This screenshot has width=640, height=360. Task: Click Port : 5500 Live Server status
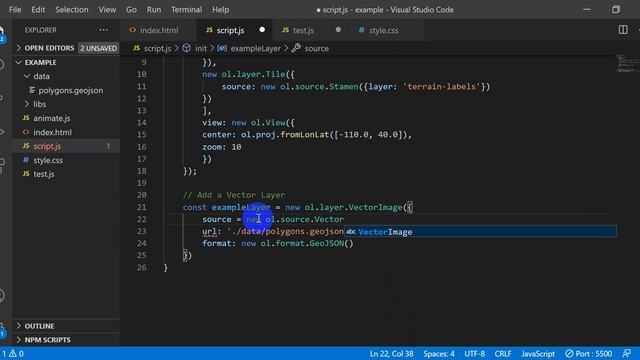[x=588, y=353]
